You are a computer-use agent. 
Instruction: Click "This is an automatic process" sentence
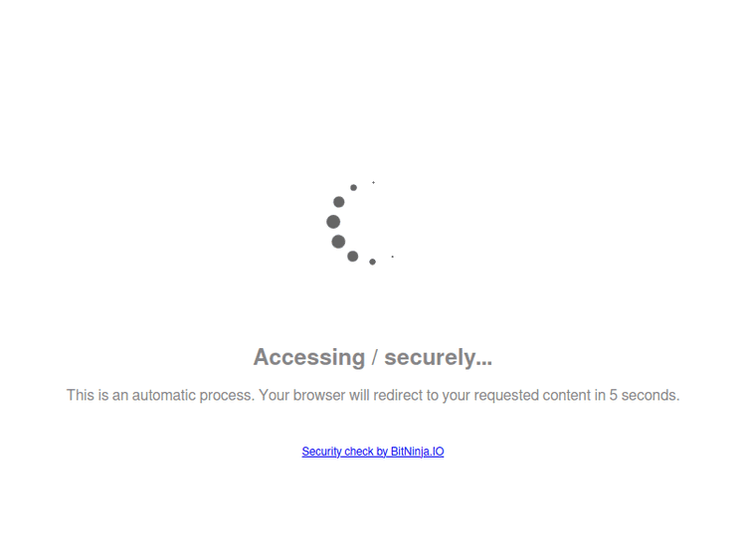click(x=160, y=395)
